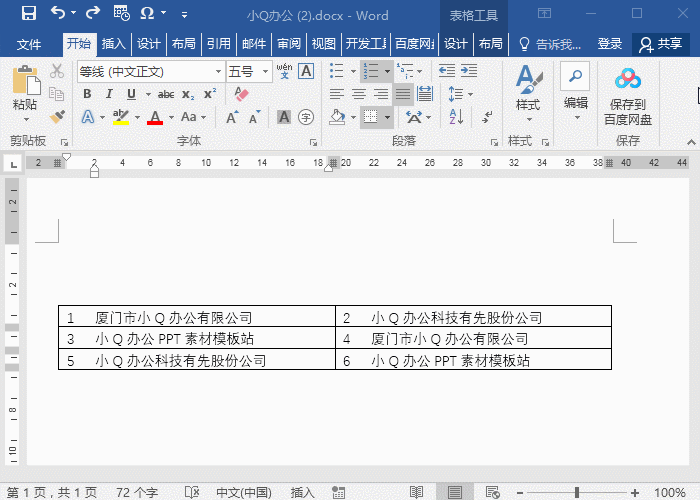Toggle Bold formatting
This screenshot has height=500, width=700.
tap(87, 94)
